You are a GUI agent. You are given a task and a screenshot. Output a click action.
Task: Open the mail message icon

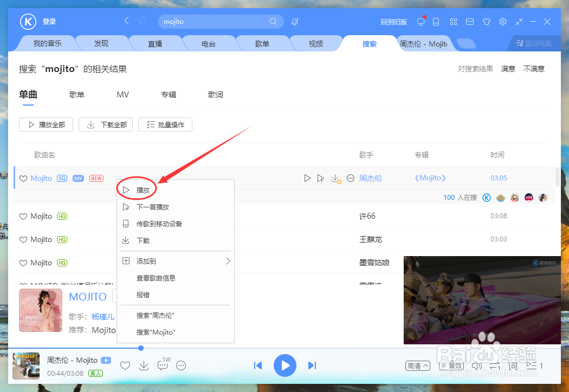[x=470, y=22]
